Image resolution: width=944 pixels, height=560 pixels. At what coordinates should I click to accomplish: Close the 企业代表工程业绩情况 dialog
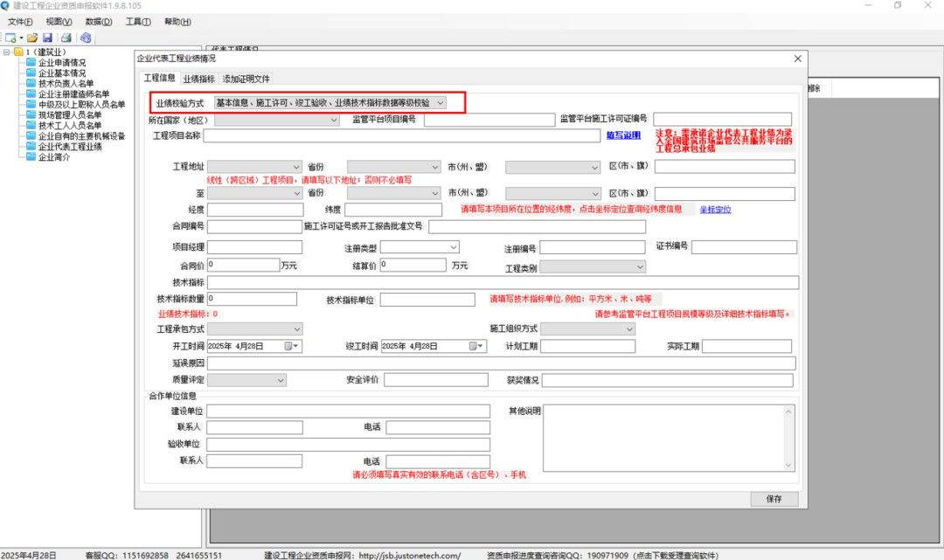796,59
